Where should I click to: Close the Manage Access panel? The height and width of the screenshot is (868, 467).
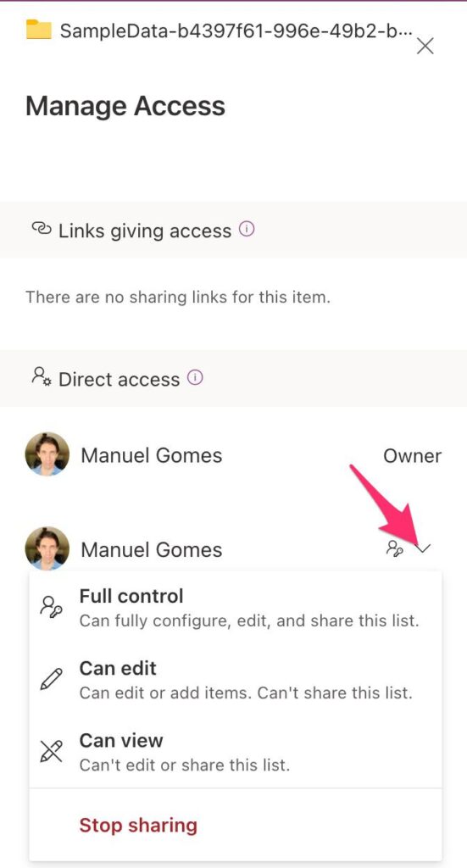click(425, 46)
